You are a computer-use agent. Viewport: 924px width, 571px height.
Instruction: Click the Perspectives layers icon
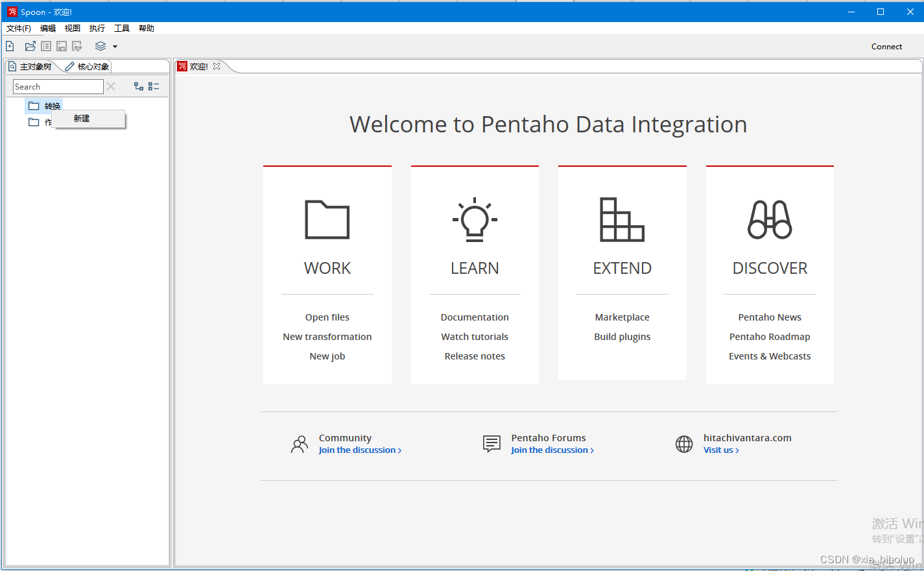[x=101, y=46]
